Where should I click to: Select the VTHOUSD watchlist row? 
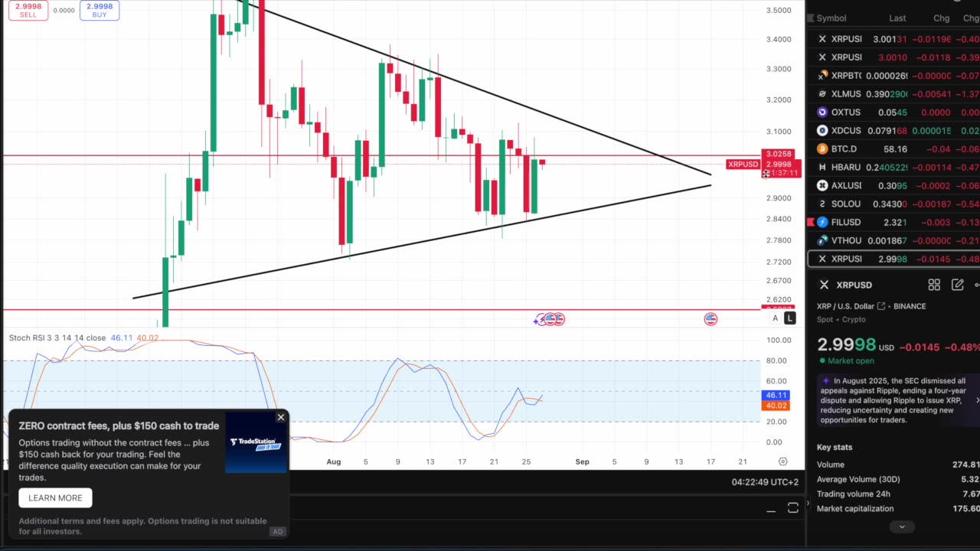click(x=894, y=241)
